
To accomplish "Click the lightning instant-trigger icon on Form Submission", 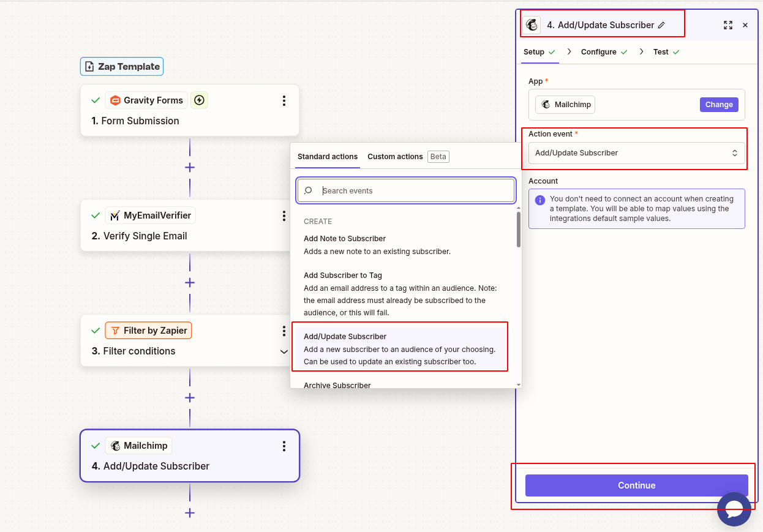I will [x=199, y=100].
